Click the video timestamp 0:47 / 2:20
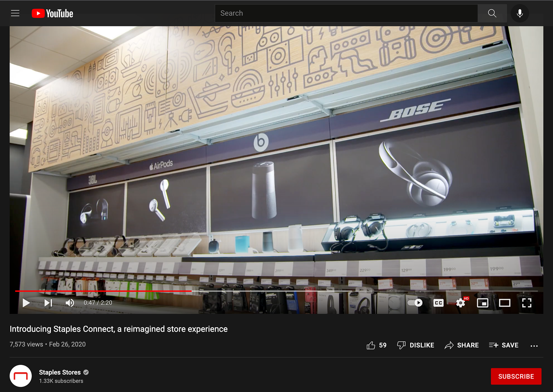This screenshot has width=553, height=392. pos(98,303)
